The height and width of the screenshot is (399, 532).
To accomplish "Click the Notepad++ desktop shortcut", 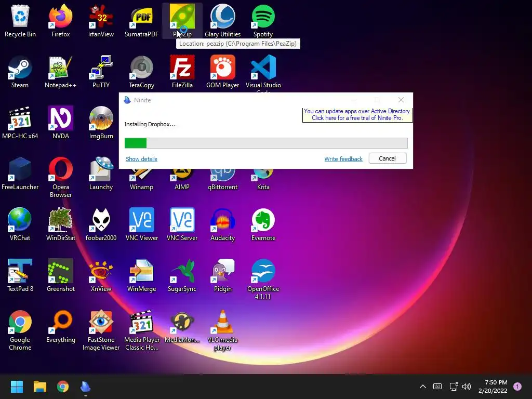I will point(60,72).
